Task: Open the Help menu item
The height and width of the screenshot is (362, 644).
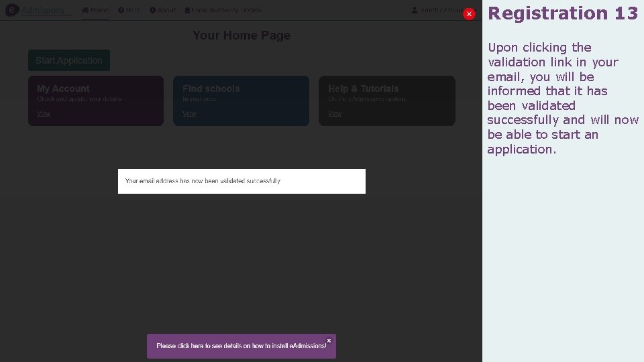Action: click(129, 10)
